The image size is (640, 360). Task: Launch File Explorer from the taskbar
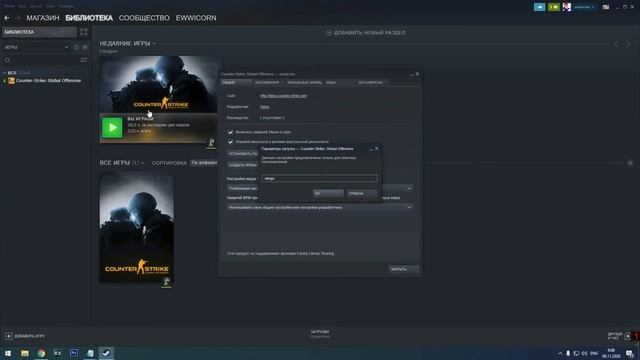25,353
